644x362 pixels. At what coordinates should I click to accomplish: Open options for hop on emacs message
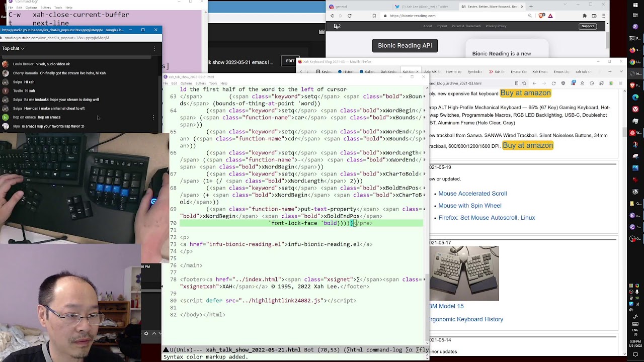[x=153, y=117]
